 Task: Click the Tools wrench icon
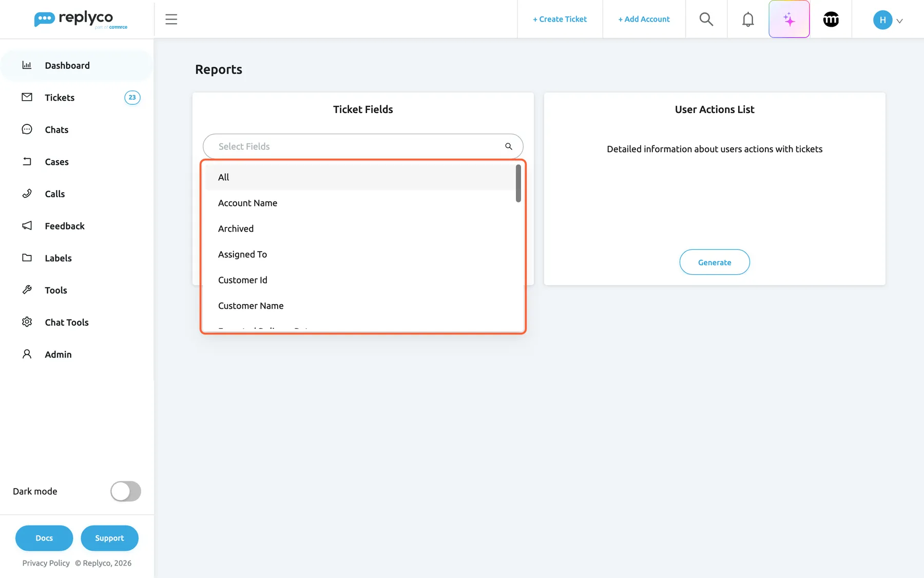[27, 290]
